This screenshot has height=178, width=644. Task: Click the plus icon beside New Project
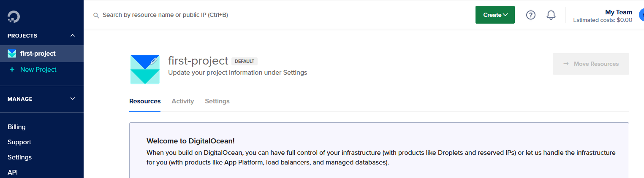tap(12, 70)
